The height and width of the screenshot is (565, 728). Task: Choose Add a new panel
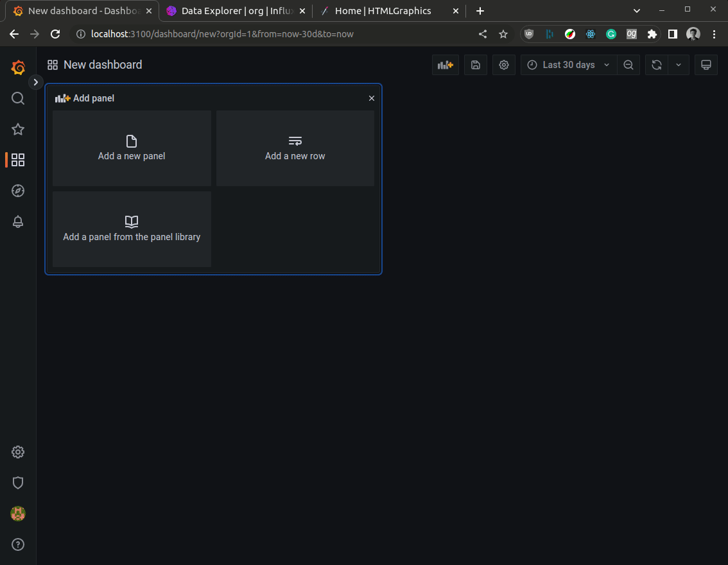(132, 148)
